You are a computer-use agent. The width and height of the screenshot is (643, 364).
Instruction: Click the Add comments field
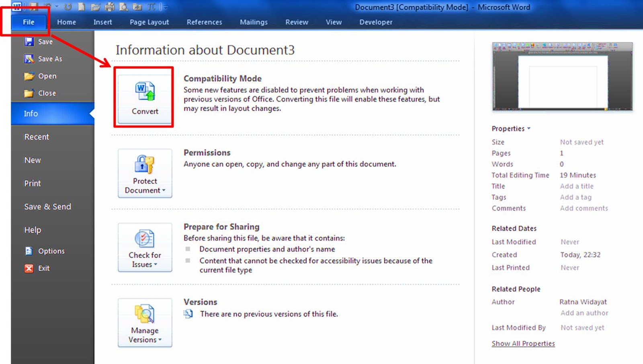point(584,208)
